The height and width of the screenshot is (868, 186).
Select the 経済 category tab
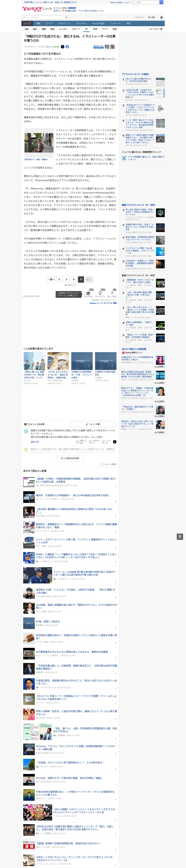pyautogui.click(x=52, y=29)
